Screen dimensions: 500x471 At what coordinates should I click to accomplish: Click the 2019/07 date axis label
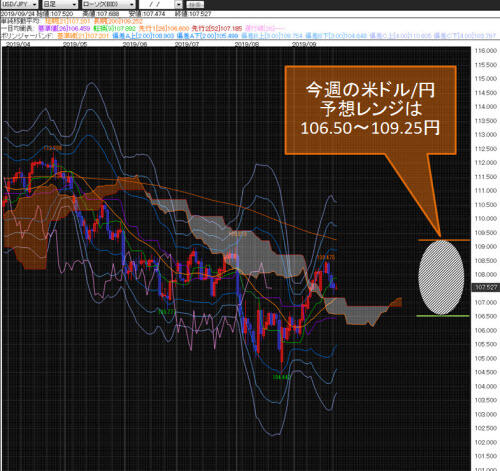[x=187, y=44]
